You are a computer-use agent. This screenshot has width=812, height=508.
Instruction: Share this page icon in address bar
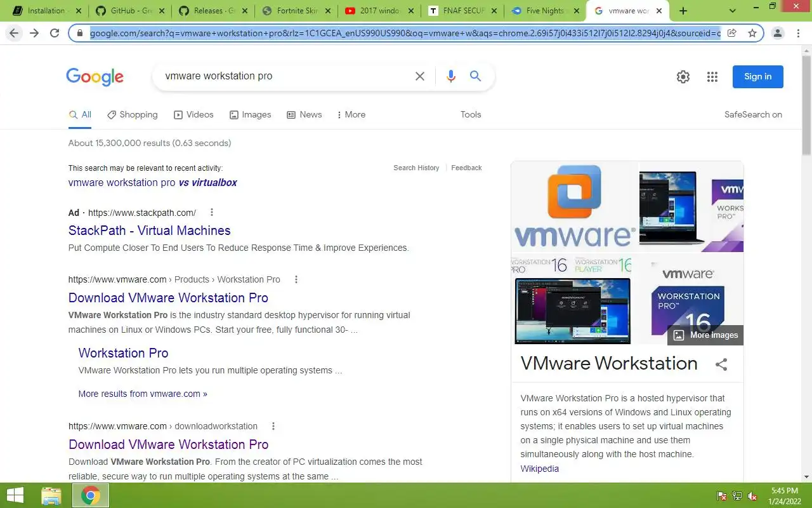pyautogui.click(x=732, y=33)
